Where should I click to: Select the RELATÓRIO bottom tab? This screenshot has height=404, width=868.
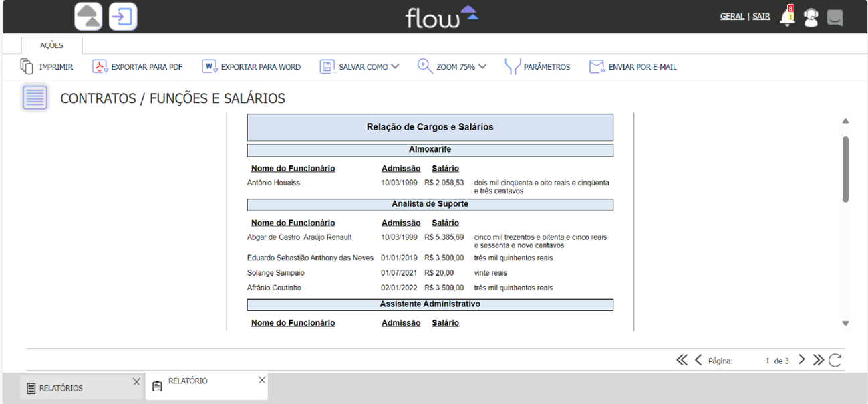coord(206,386)
